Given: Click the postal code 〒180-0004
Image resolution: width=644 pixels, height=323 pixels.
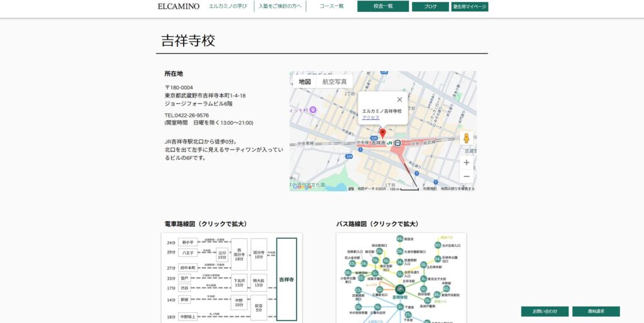Looking at the screenshot, I should (179, 88).
